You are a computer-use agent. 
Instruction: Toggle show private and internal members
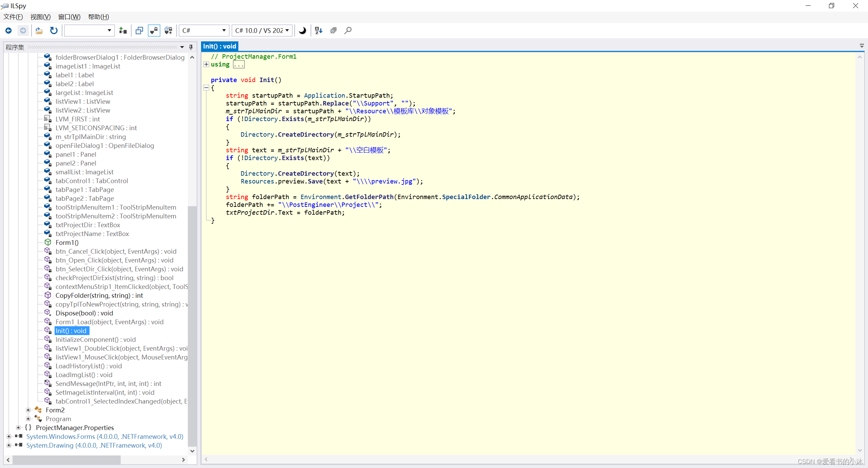pos(154,31)
